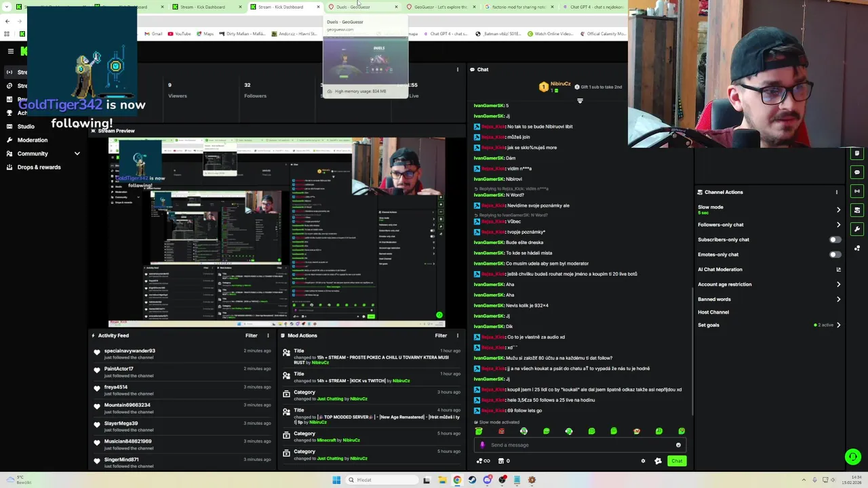Open Activity Feed Filter
Screen dimensions: 868x488
251,335
